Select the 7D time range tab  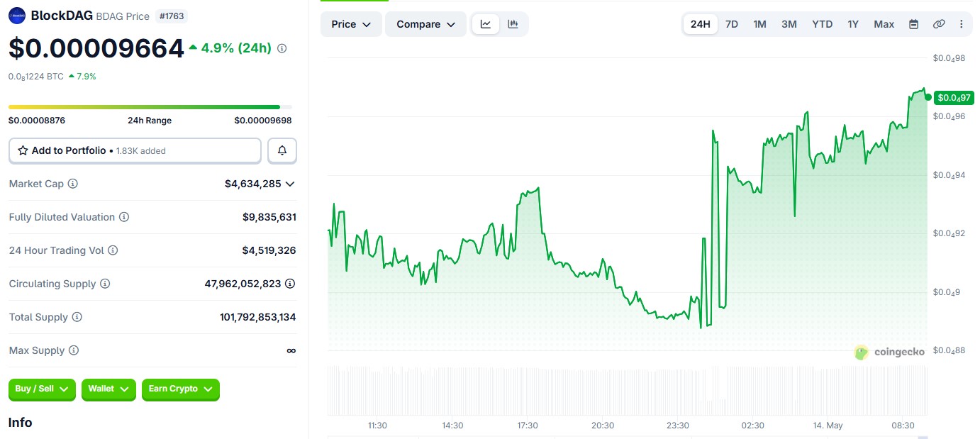click(x=732, y=24)
